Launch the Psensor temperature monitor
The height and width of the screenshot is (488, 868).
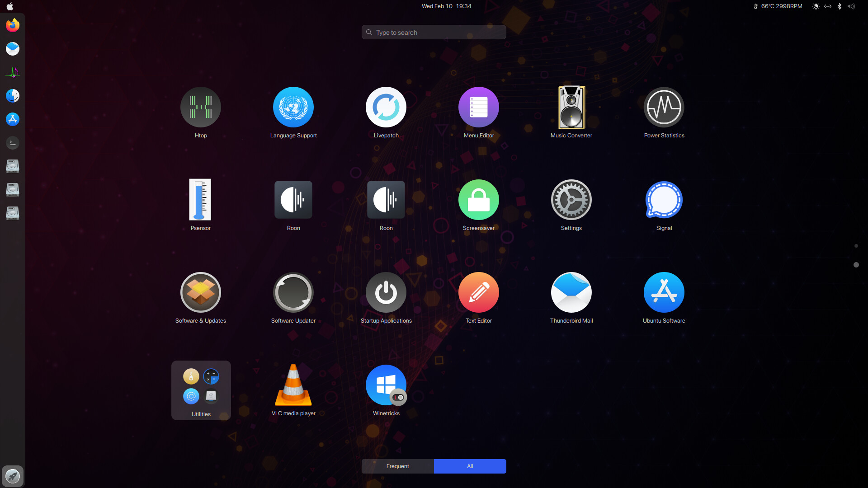click(x=200, y=200)
